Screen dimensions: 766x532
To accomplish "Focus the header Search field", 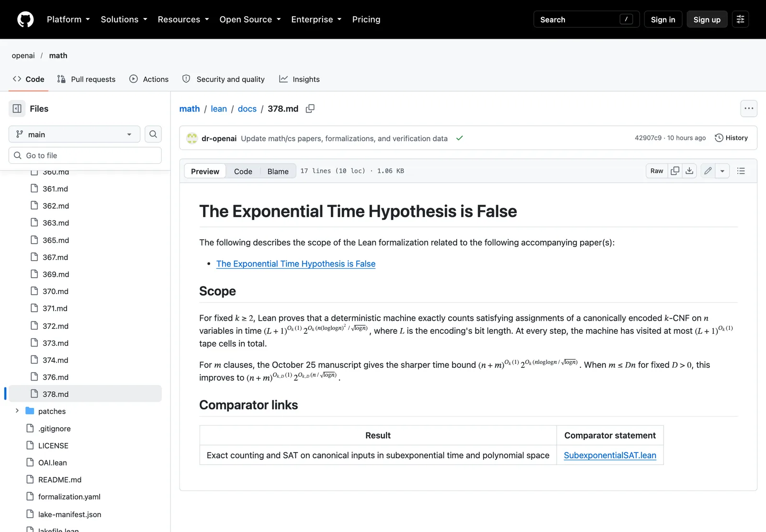I will point(586,20).
